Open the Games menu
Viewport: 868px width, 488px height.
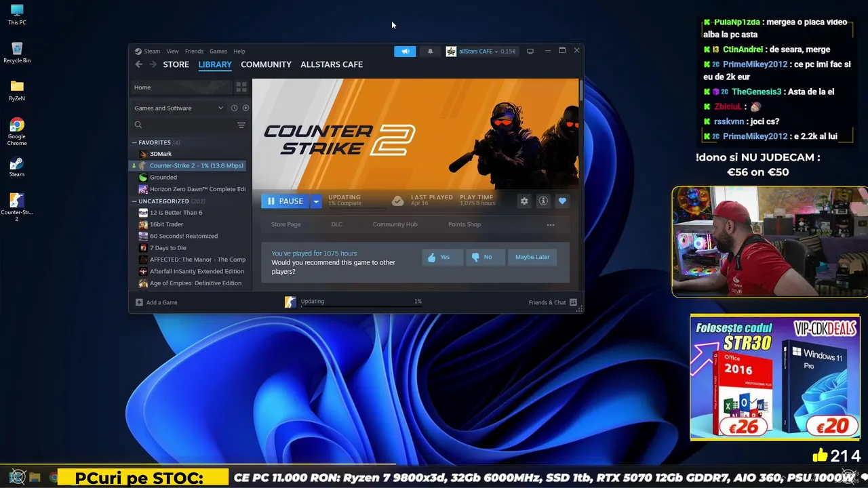(218, 52)
